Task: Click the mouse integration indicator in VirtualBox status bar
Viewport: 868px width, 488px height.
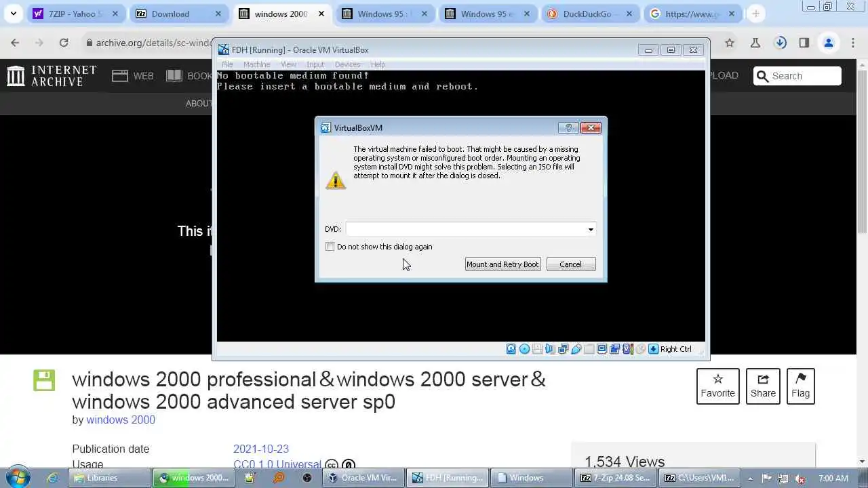Action: pyautogui.click(x=640, y=349)
